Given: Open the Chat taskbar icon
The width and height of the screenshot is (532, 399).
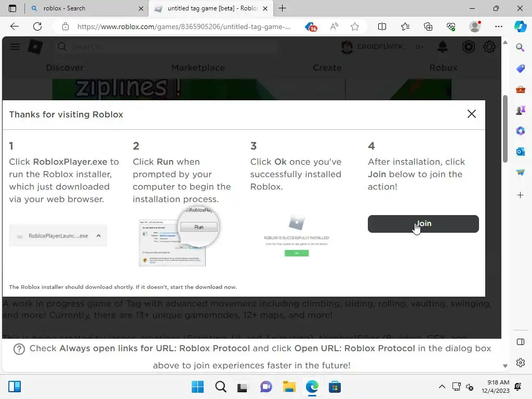Looking at the screenshot, I should 266,387.
